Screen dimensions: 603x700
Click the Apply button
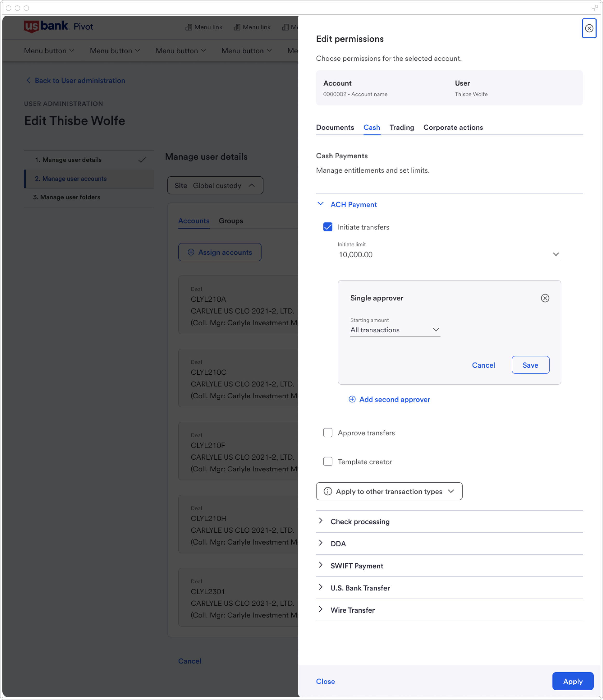[x=572, y=681]
